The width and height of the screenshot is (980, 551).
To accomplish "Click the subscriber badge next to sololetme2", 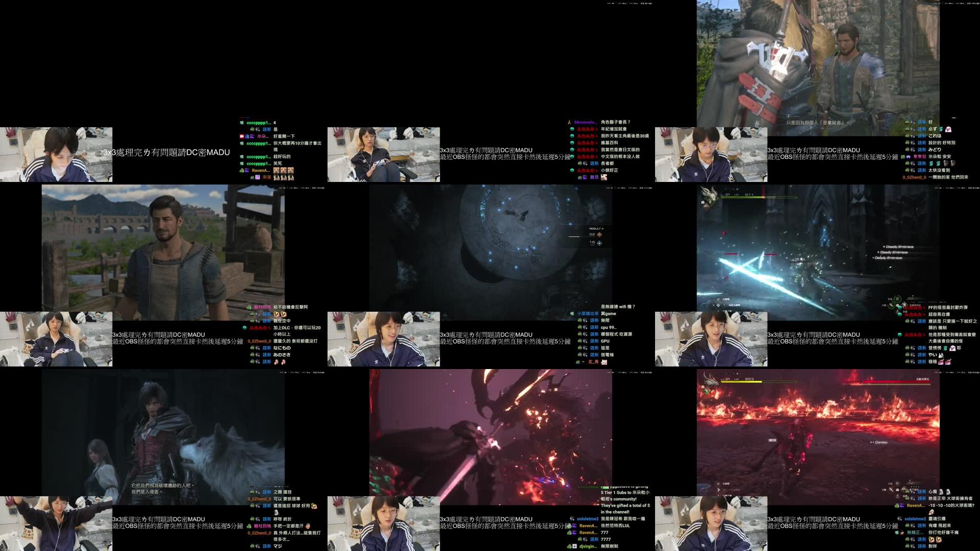I will (573, 519).
